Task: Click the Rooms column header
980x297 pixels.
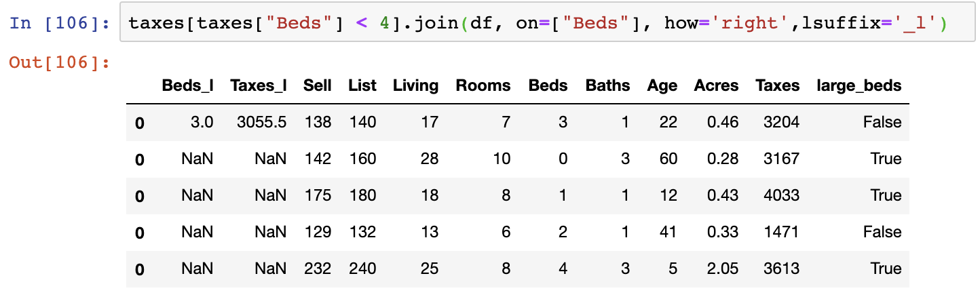Action: (483, 85)
